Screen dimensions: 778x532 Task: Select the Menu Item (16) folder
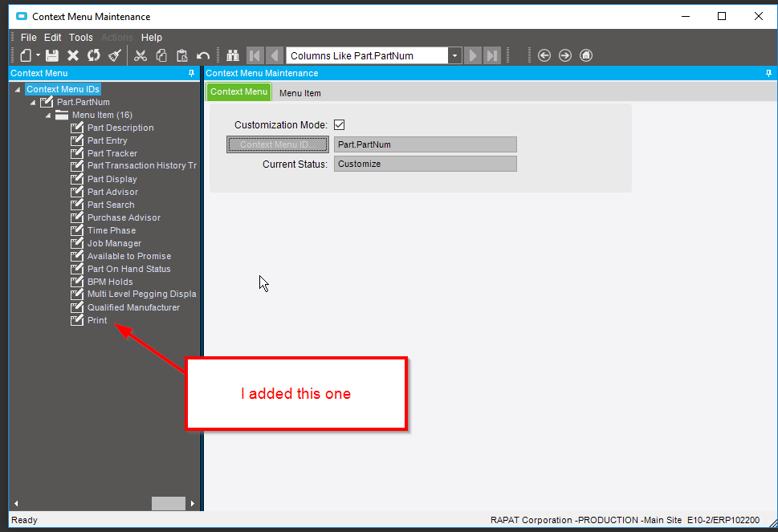[102, 115]
